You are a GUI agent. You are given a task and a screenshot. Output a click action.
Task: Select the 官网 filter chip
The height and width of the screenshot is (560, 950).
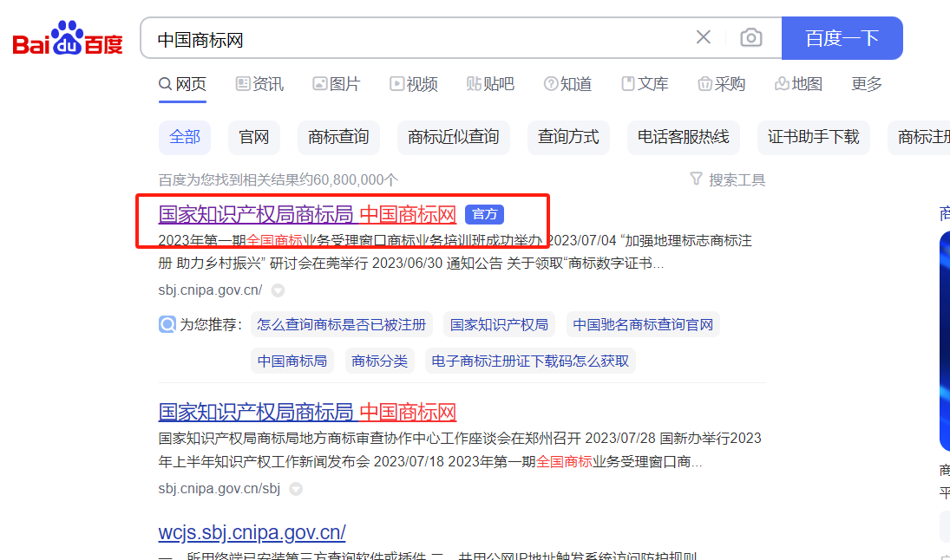click(254, 137)
